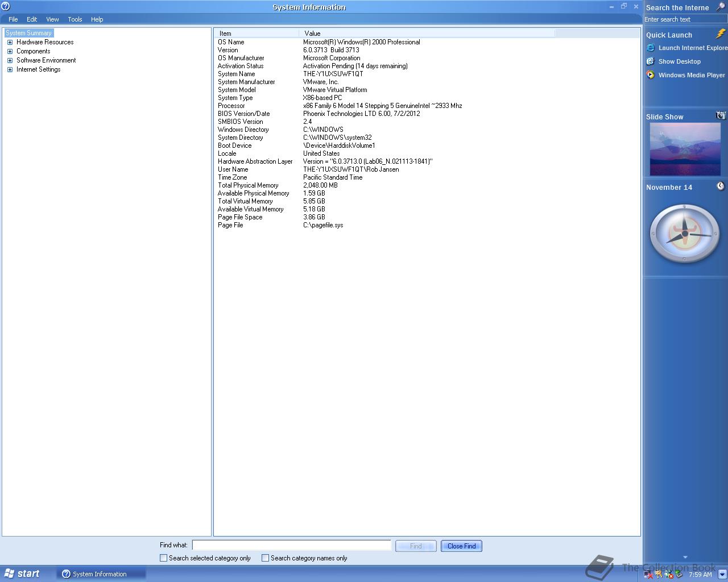Click the analog clock widget
Screen dimensions: 728x582
(x=685, y=233)
